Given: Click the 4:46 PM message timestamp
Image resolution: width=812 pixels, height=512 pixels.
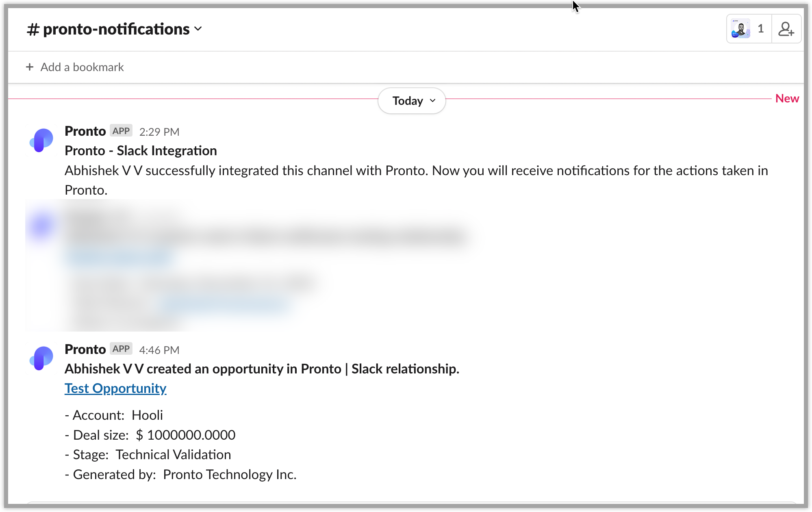Looking at the screenshot, I should [x=159, y=350].
